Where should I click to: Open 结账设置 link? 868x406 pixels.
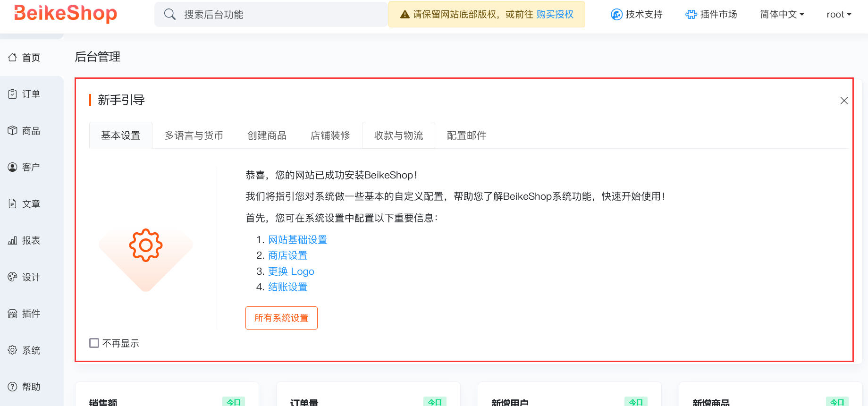(288, 287)
